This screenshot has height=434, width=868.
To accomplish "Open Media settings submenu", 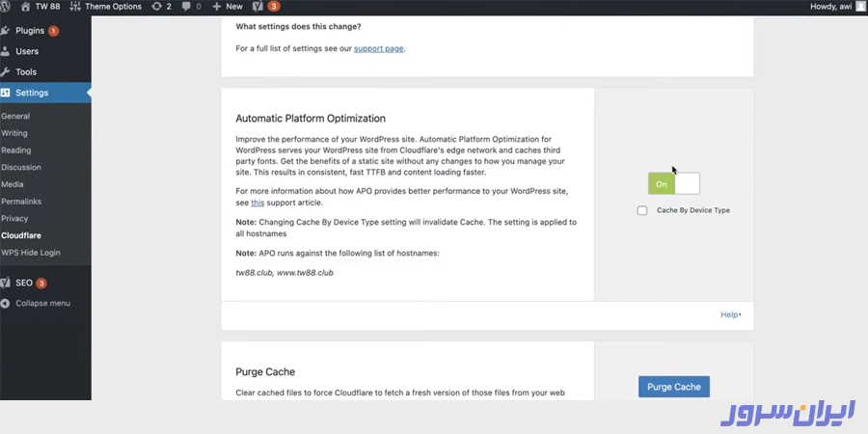I will 13,184.
